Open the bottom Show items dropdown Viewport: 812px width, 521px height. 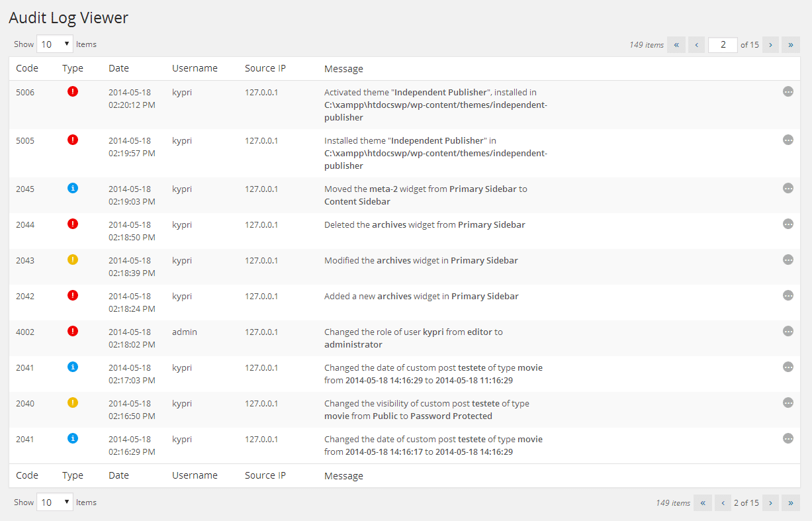coord(54,502)
